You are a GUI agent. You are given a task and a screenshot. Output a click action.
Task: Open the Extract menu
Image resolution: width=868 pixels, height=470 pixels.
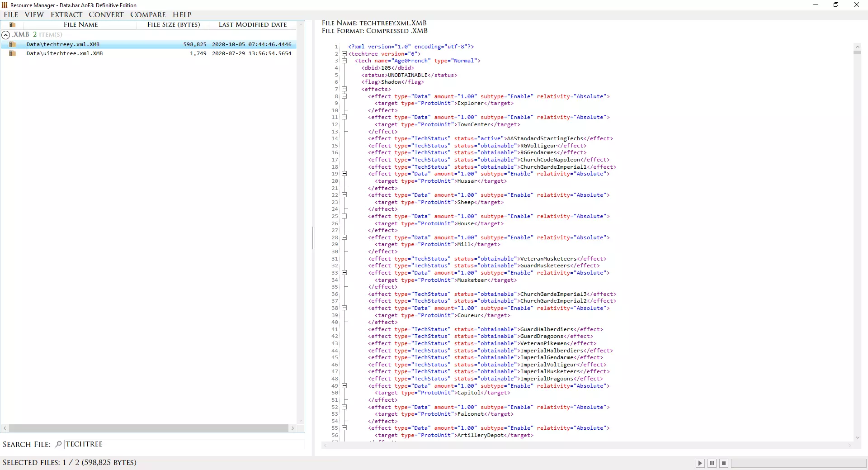pos(66,14)
